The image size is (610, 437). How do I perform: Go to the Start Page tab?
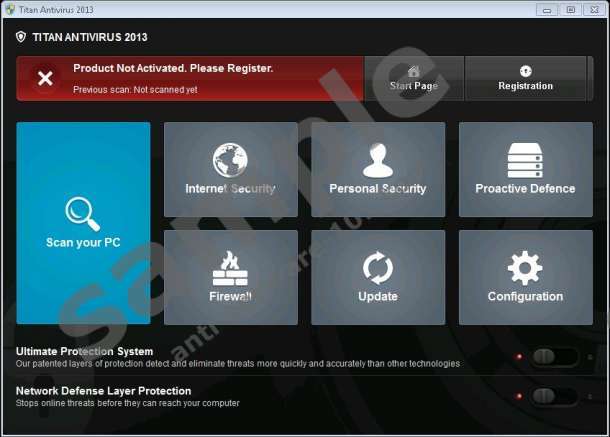point(413,78)
